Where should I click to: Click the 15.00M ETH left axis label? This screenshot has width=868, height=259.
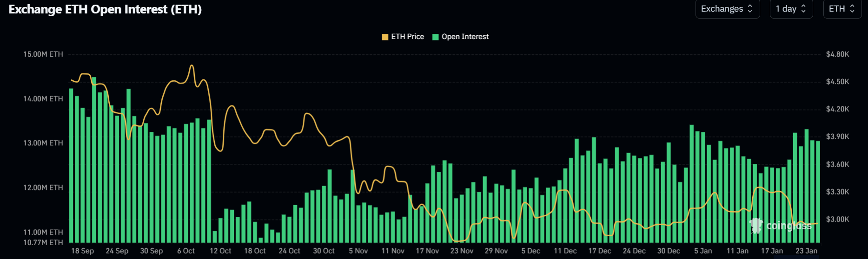coord(43,54)
